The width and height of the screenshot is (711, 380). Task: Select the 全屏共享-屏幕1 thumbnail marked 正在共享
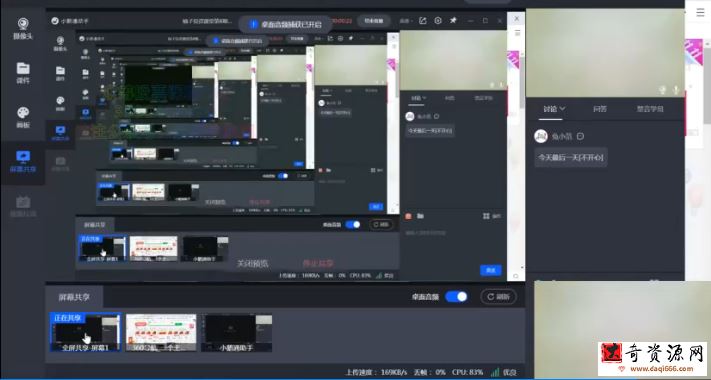pos(86,332)
